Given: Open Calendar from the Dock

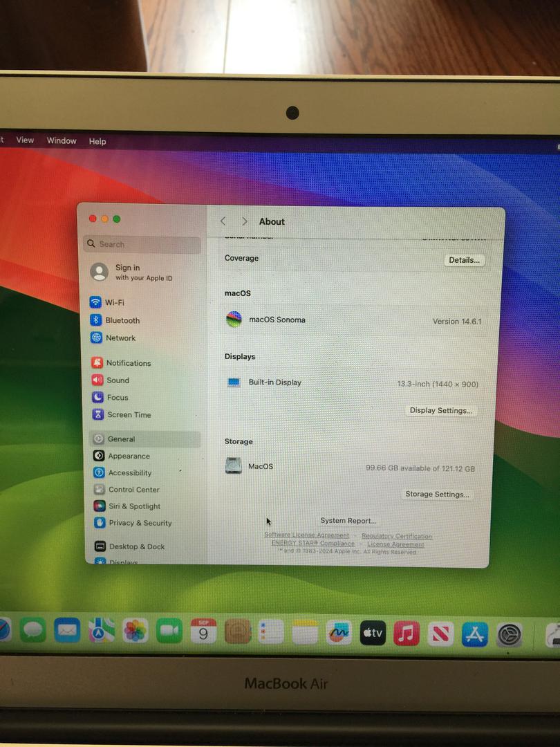Looking at the screenshot, I should tap(203, 631).
